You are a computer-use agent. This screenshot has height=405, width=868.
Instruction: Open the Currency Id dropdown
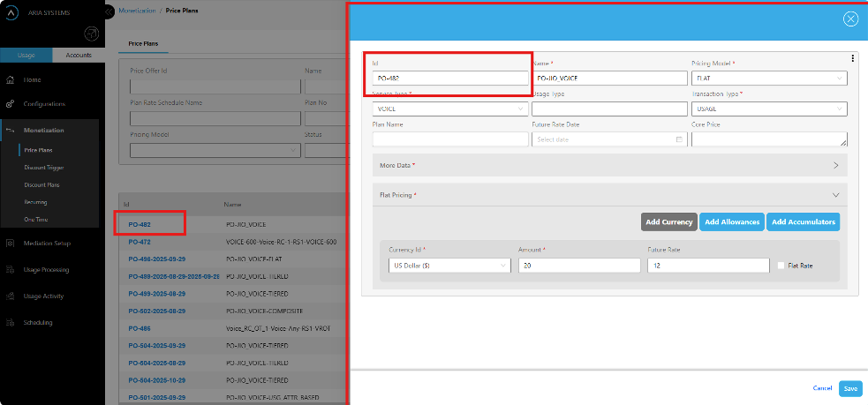click(449, 266)
